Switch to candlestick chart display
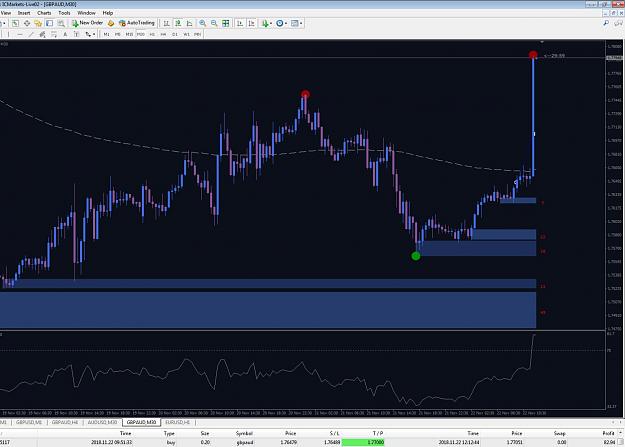This screenshot has height=447, width=625. (x=178, y=24)
